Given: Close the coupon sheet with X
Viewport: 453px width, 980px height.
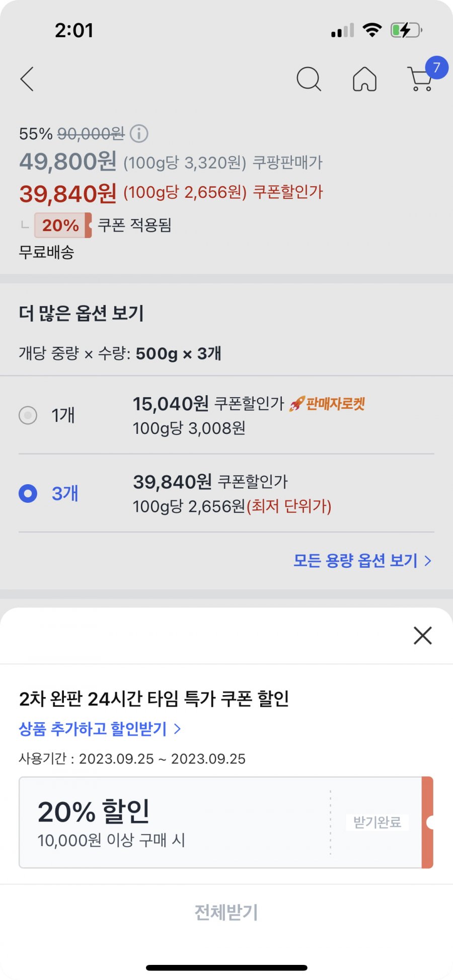Looking at the screenshot, I should [x=423, y=636].
